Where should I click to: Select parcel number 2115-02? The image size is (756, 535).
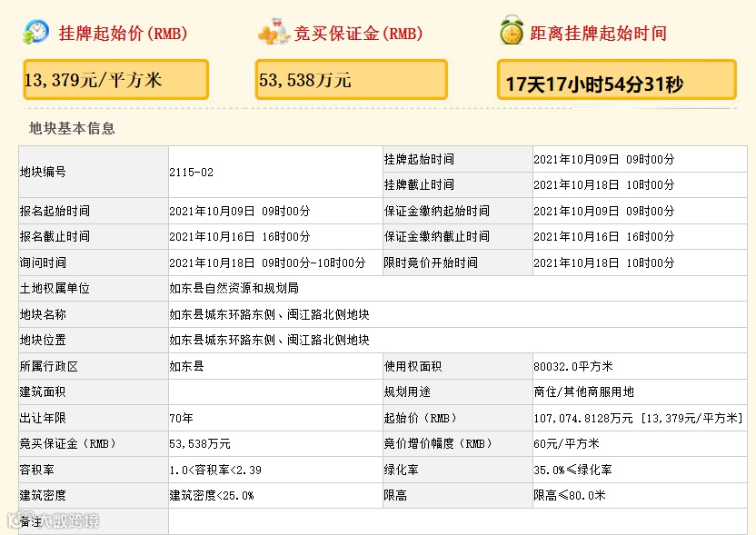191,172
